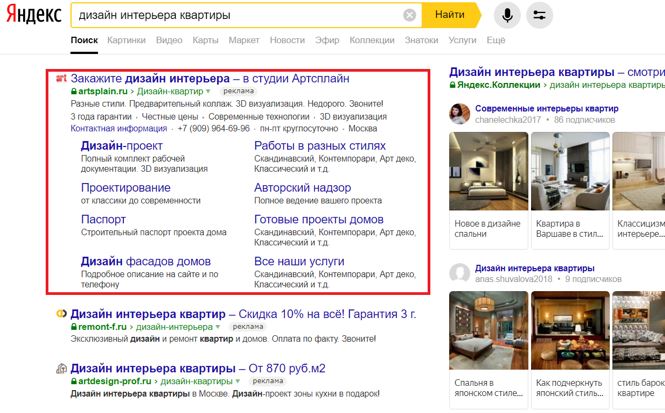The image size is (665, 413).
Task: Open the Дизайн фасадов домов sitelink
Action: 145,261
